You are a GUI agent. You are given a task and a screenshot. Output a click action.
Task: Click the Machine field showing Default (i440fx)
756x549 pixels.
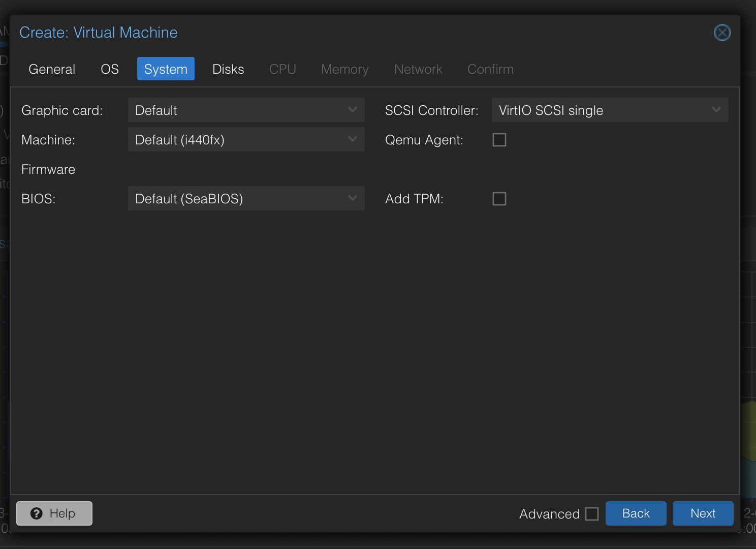246,139
